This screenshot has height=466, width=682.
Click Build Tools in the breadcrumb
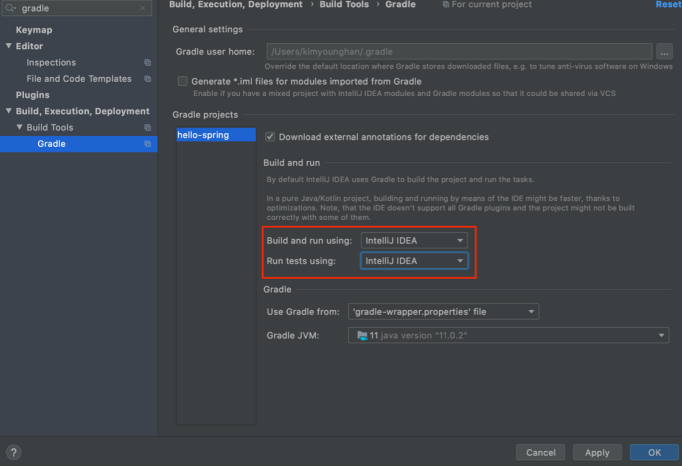click(344, 4)
